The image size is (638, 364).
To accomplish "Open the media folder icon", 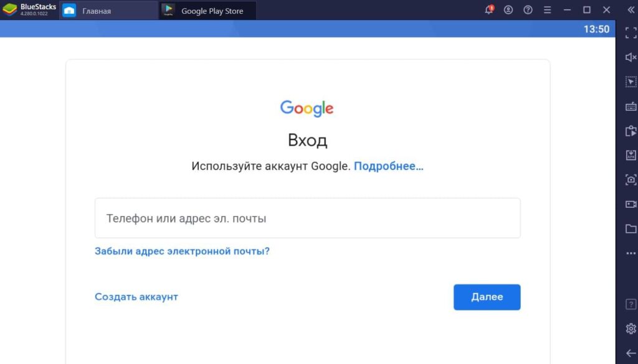I will [x=631, y=228].
